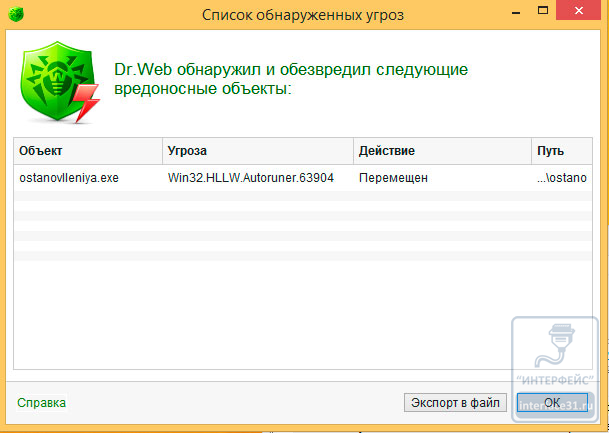Image resolution: width=609 pixels, height=433 pixels.
Task: Minimize the threats list window
Action: 516,12
